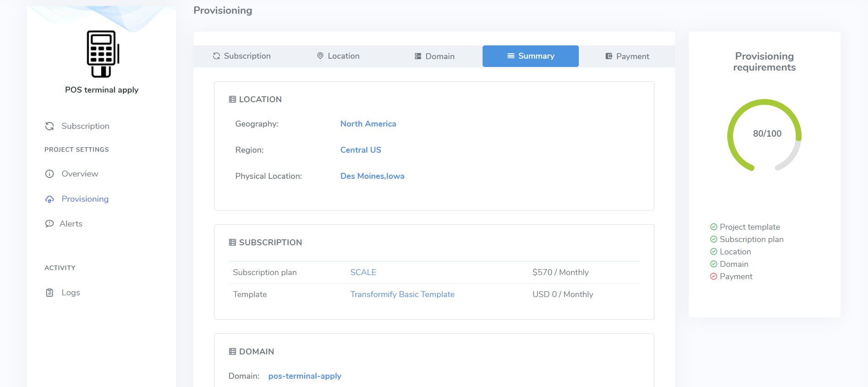
Task: Click the Des Moines,Iowa location link
Action: point(372,176)
